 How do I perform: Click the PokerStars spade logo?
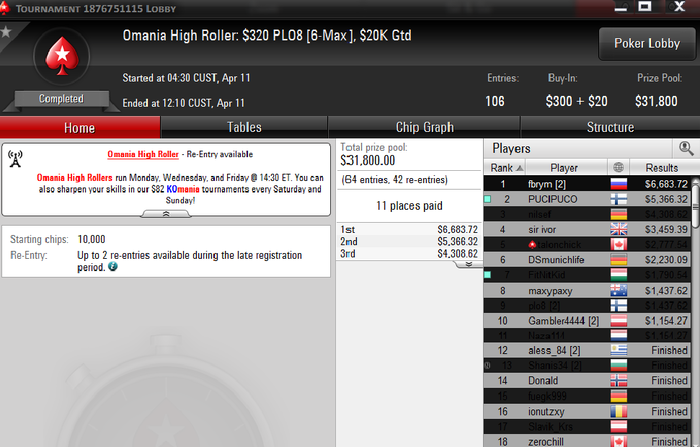62,57
